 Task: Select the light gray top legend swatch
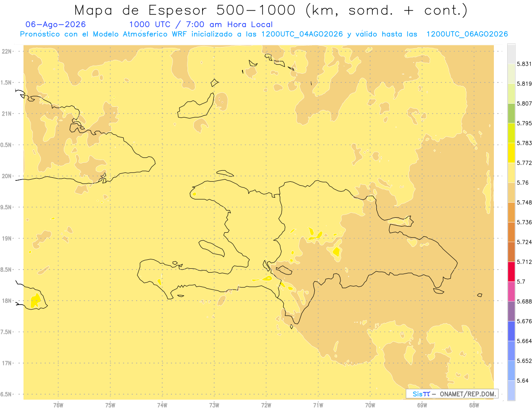[511, 54]
